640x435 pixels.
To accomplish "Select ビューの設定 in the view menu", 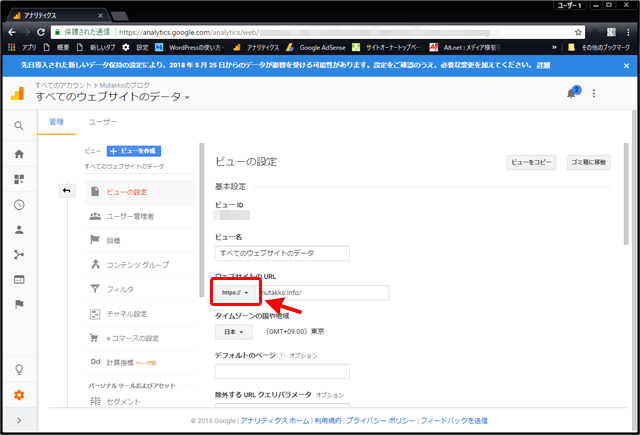I will pyautogui.click(x=141, y=192).
